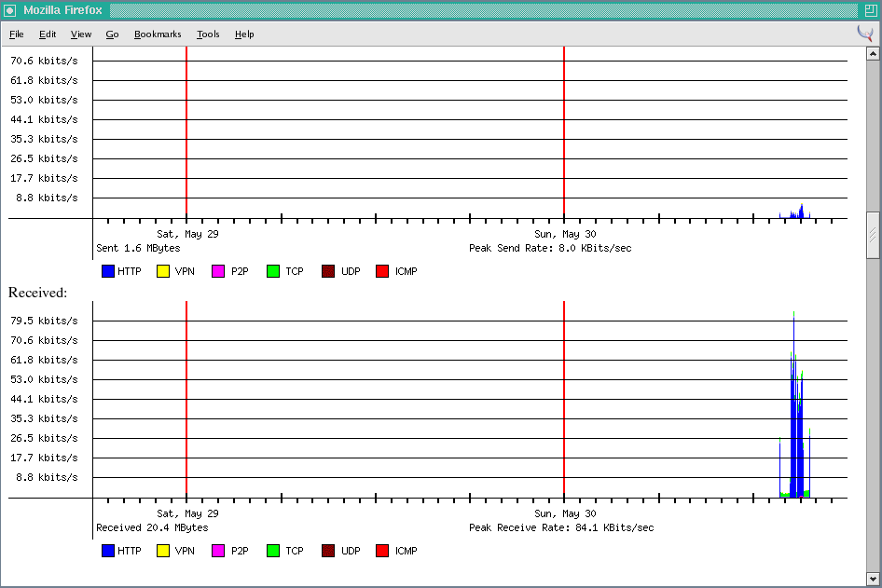This screenshot has height=588, width=882.
Task: Click the magenta P2P swatch in Sent legend
Action: pos(218,271)
